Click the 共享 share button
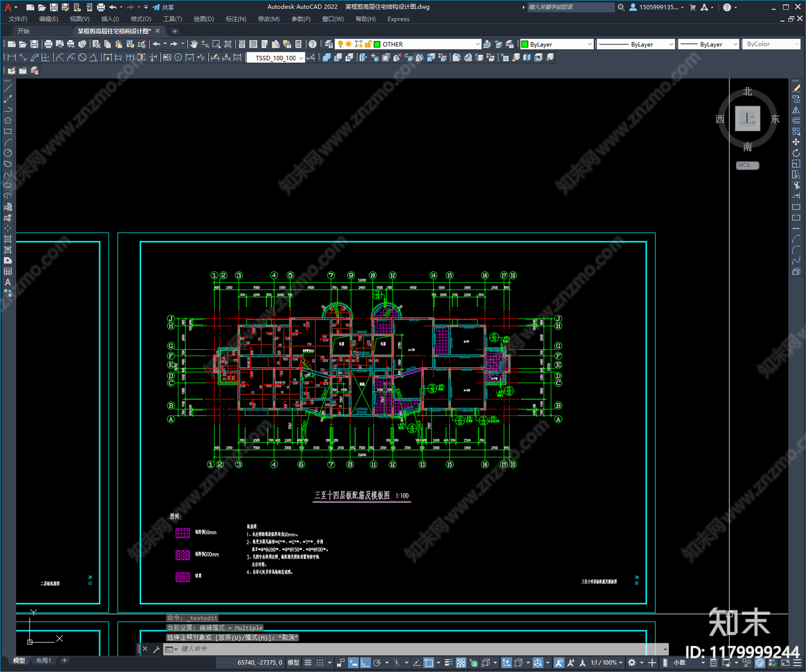The image size is (806, 672). (x=163, y=7)
